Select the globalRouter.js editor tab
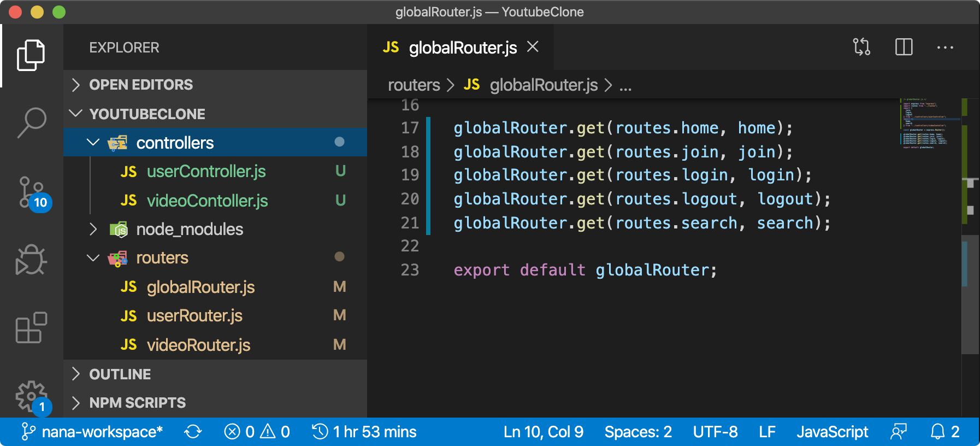Screen dimensions: 980x446 (x=462, y=48)
